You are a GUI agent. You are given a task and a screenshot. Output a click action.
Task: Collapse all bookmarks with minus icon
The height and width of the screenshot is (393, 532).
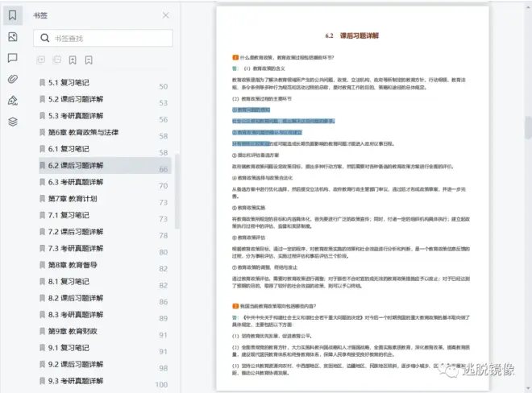tap(56, 60)
